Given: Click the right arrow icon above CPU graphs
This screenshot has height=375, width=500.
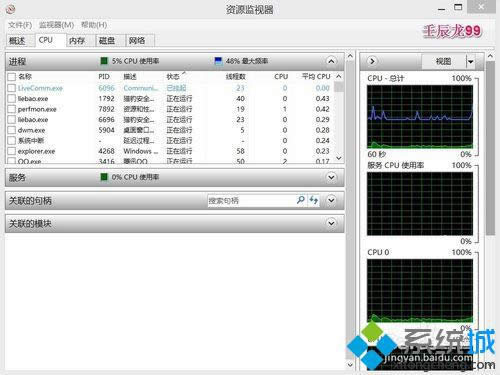Looking at the screenshot, I should 372,61.
